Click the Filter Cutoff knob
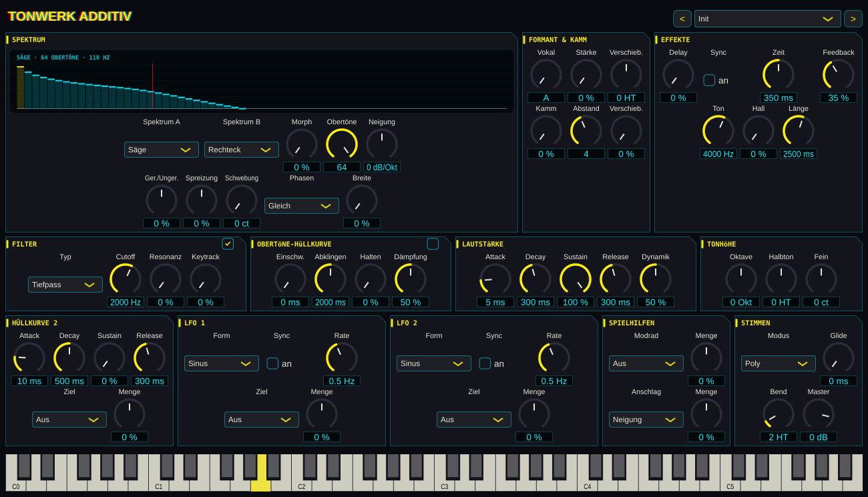The image size is (868, 497). (126, 279)
